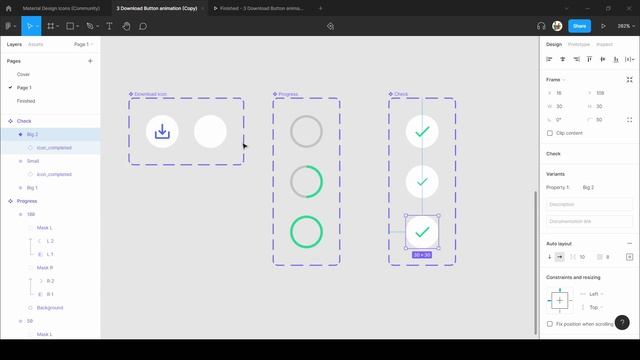Select the Hand tool
The width and height of the screenshot is (640, 360).
[x=127, y=26]
